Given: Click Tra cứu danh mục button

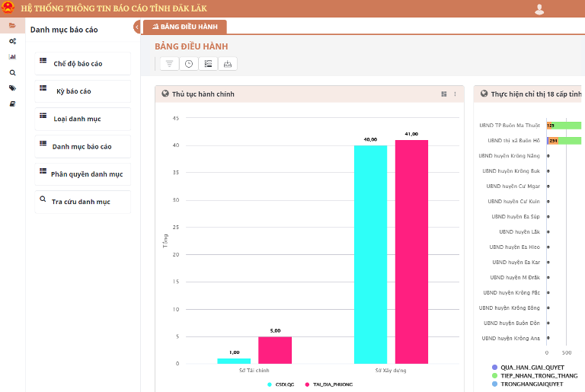Looking at the screenshot, I should (82, 202).
